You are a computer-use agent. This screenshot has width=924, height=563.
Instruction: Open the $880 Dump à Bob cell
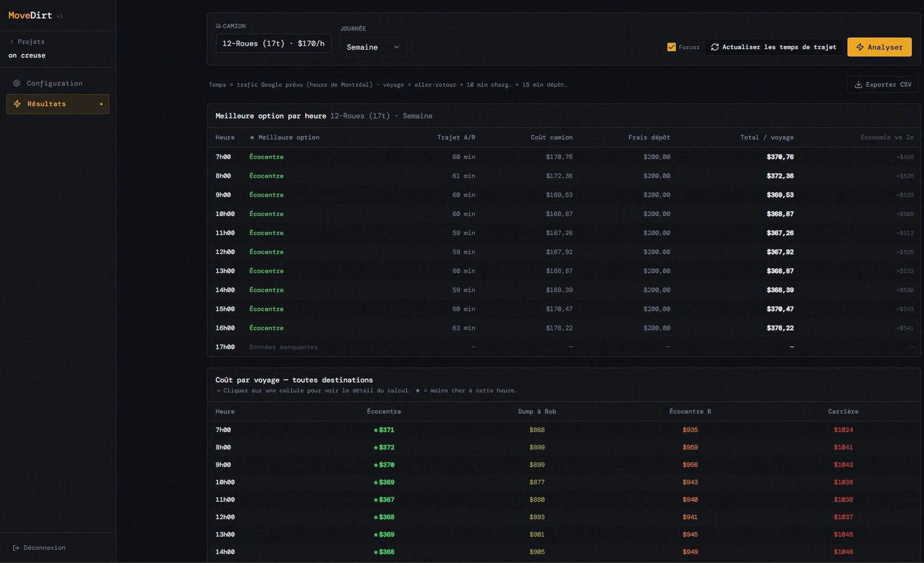537,499
